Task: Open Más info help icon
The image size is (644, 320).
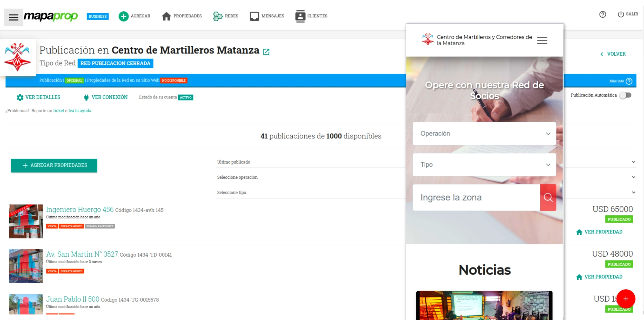Action: (x=629, y=81)
